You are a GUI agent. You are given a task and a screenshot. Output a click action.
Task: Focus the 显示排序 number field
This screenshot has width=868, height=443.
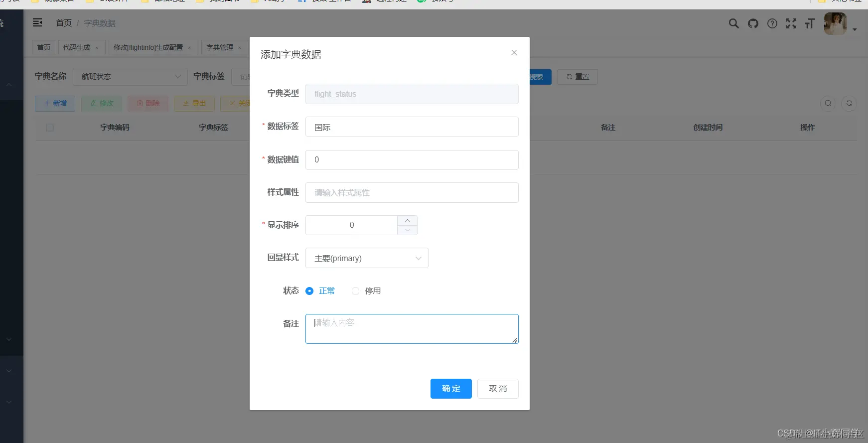pyautogui.click(x=351, y=225)
